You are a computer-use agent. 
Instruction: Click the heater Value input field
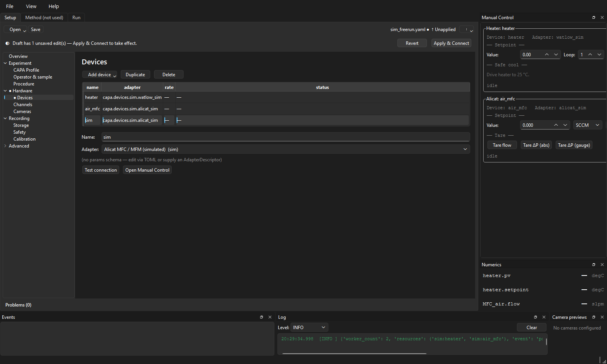click(531, 55)
